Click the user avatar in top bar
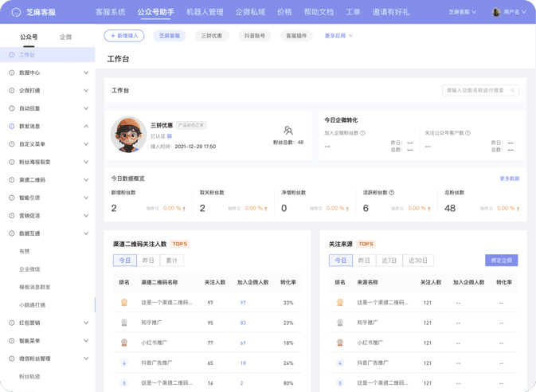The height and width of the screenshot is (392, 536). coord(496,12)
